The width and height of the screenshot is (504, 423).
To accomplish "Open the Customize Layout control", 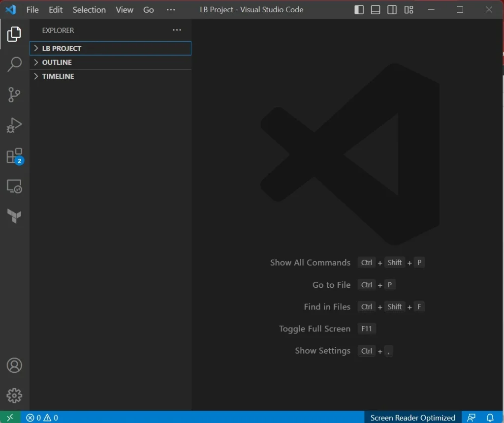I will [409, 9].
